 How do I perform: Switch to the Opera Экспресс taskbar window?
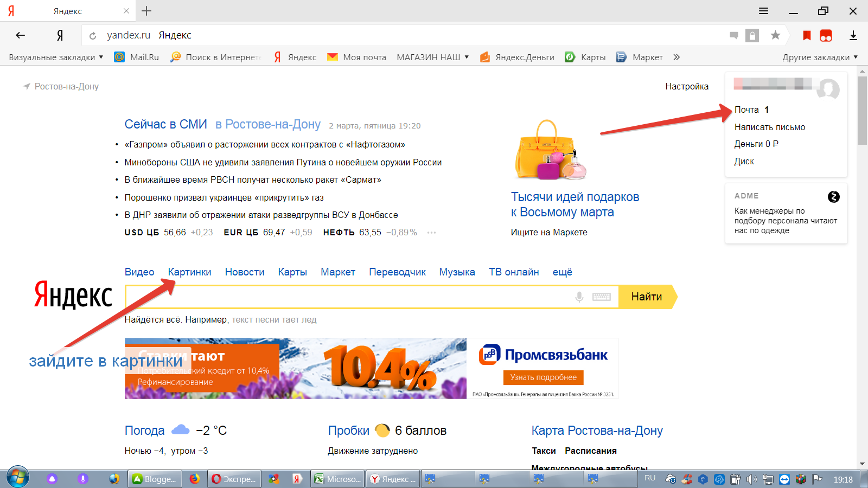[235, 479]
